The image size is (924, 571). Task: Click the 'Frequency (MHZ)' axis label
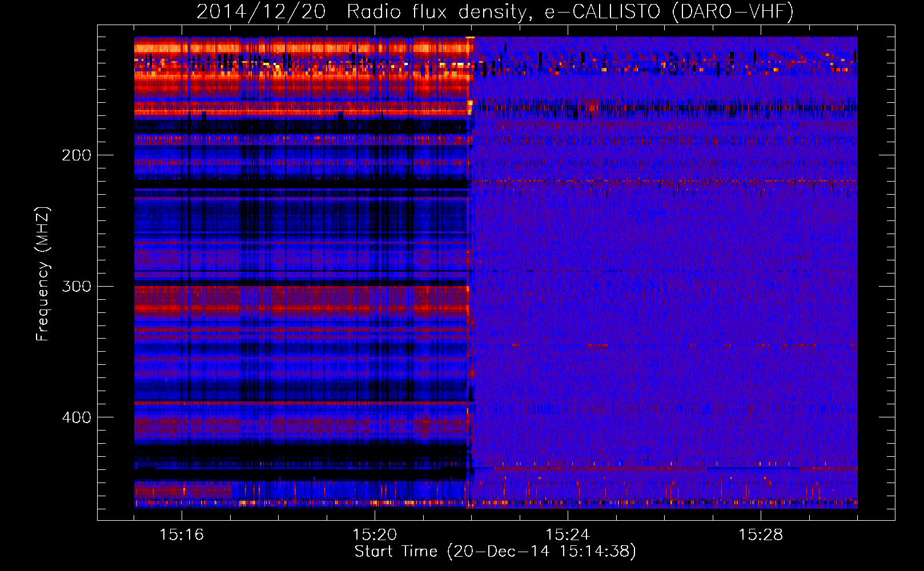pyautogui.click(x=43, y=274)
